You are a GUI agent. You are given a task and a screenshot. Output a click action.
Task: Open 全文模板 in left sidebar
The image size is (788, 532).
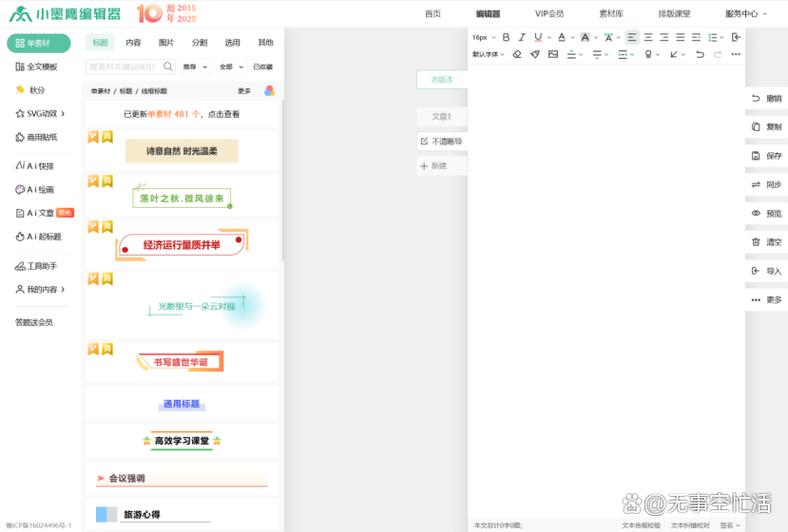pyautogui.click(x=36, y=66)
